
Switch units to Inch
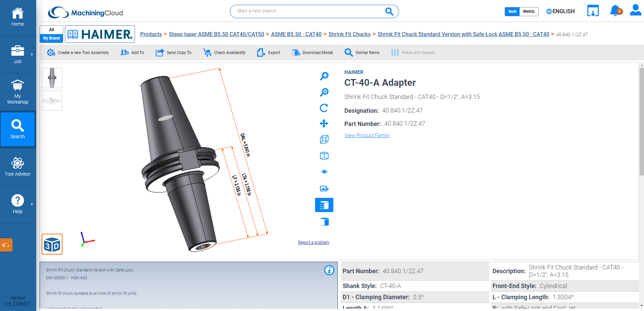pyautogui.click(x=512, y=11)
